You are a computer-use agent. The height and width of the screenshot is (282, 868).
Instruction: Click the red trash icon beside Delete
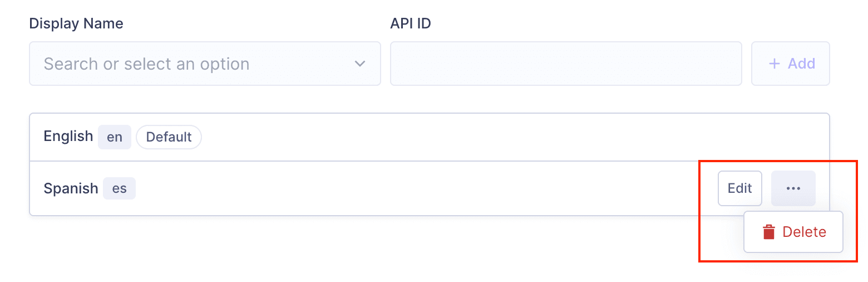coord(769,232)
